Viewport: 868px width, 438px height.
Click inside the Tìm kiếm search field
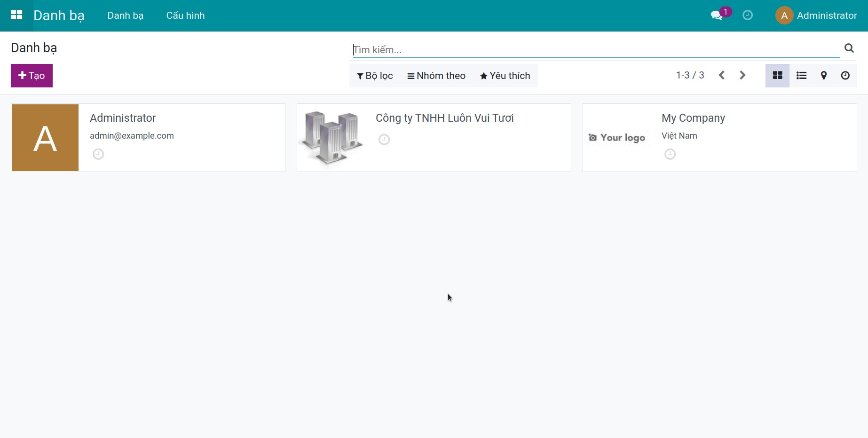[x=517, y=49]
